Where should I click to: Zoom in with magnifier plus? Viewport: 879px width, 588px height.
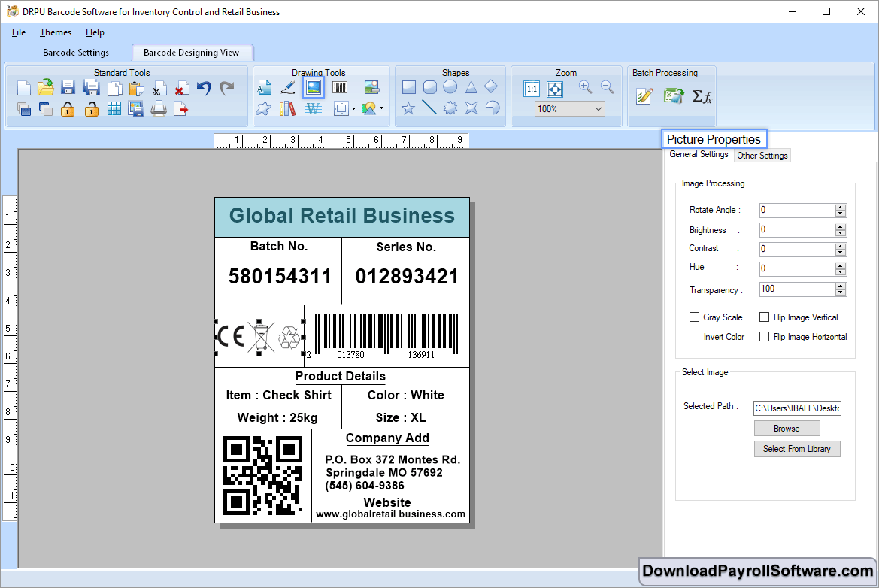click(x=585, y=87)
